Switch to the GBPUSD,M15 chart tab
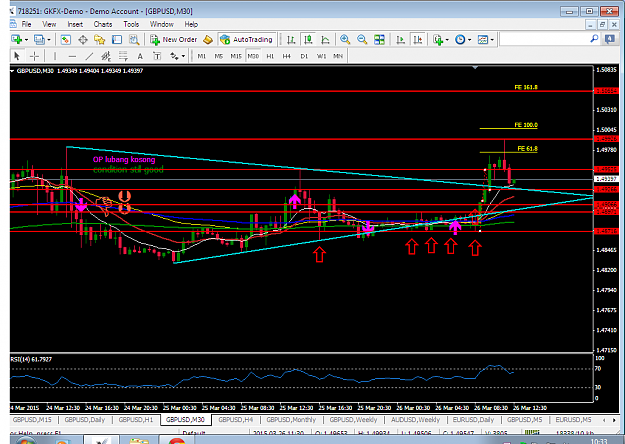 32,420
